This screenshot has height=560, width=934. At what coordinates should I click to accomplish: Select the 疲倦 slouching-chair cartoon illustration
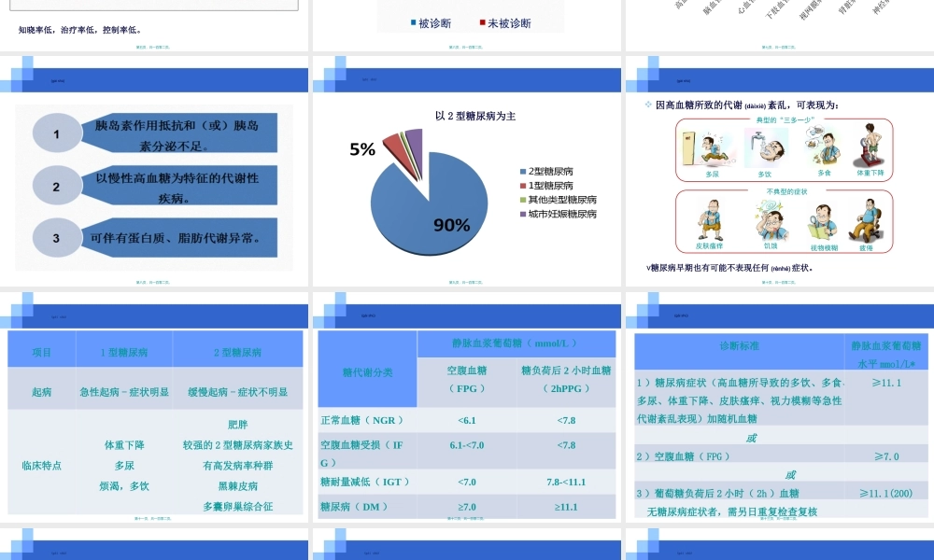point(869,220)
